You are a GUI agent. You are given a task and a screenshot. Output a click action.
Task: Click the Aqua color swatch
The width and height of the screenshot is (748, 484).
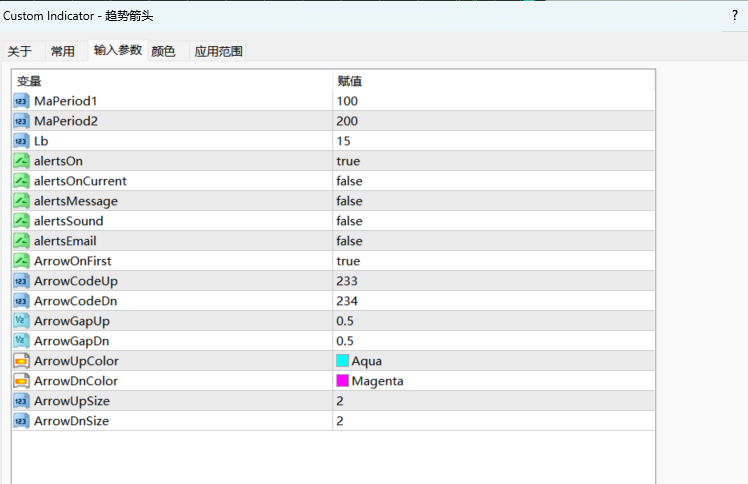(x=343, y=361)
